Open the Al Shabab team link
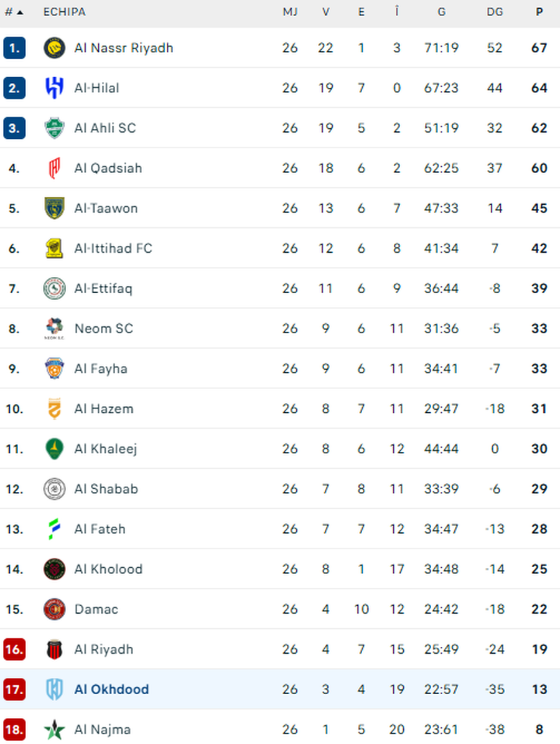This screenshot has width=560, height=744. pos(106,489)
